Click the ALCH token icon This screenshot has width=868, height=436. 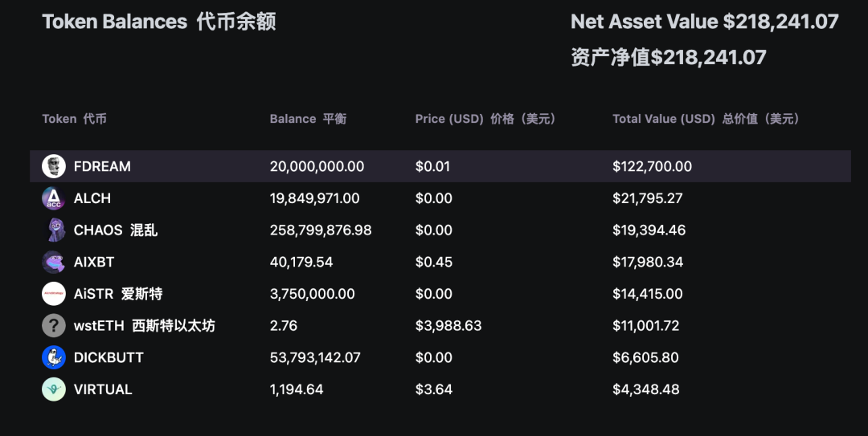click(x=54, y=198)
